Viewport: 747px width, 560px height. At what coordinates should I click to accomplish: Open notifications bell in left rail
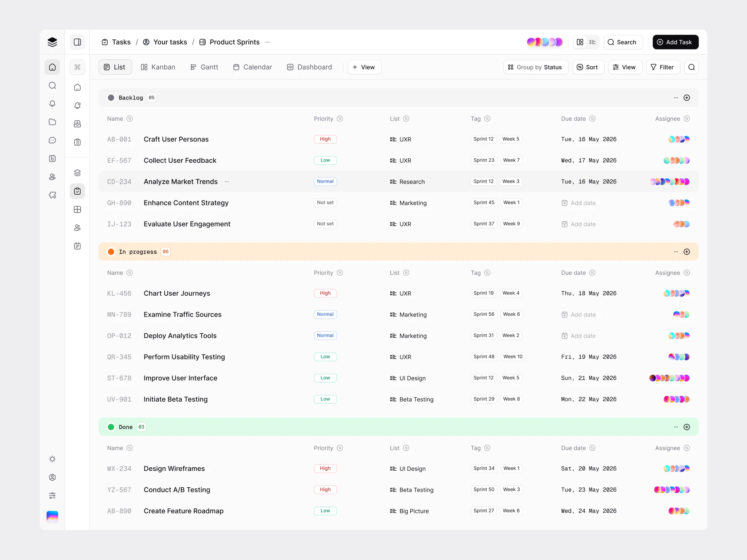click(52, 104)
